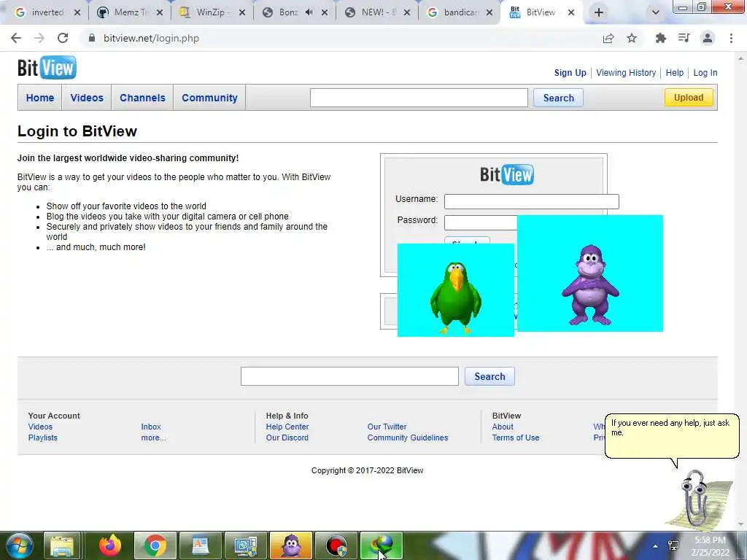This screenshot has width=747, height=560.
Task: Open the footer About link
Action: tap(503, 427)
